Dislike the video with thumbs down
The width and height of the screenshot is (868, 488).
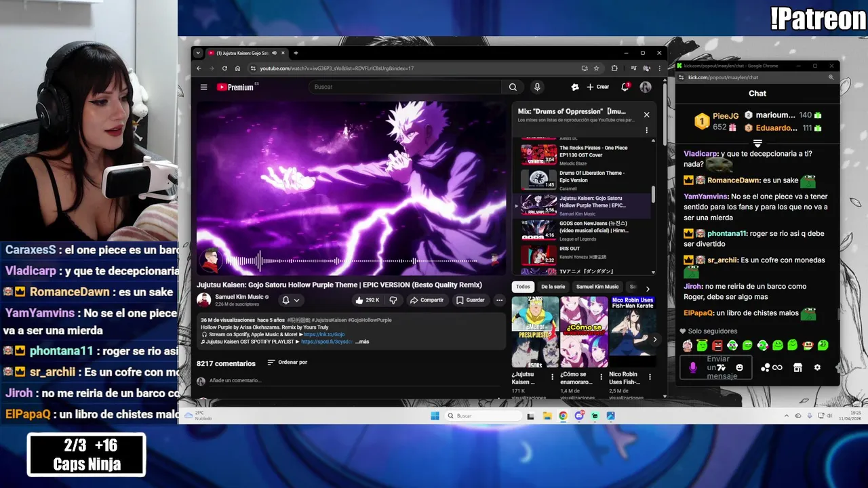393,300
